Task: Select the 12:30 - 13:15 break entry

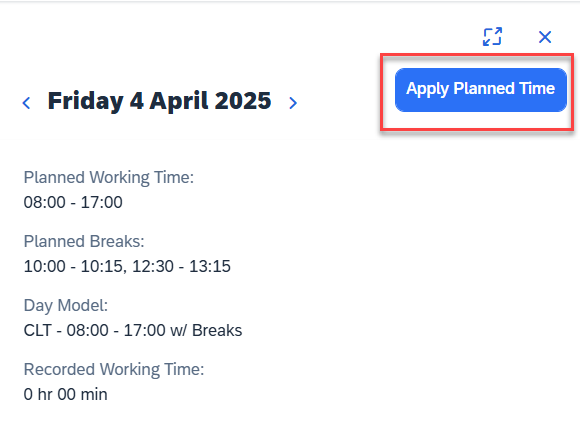Action: tap(181, 266)
